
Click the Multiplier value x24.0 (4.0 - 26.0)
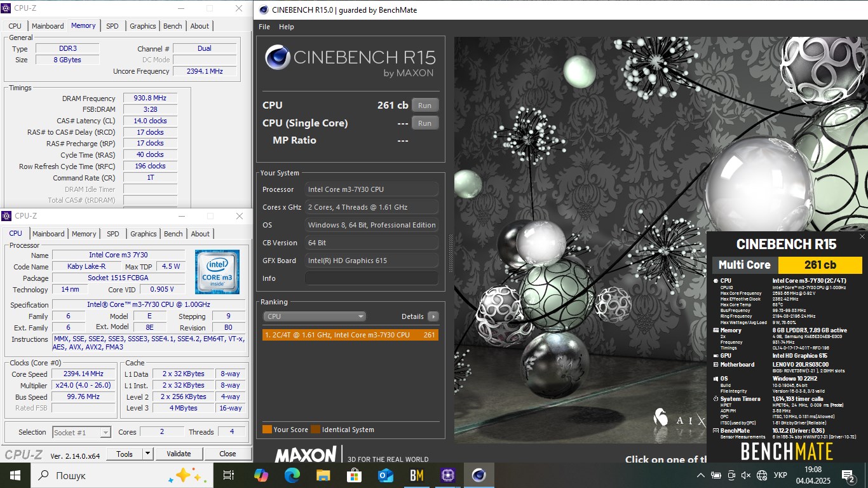tap(84, 386)
